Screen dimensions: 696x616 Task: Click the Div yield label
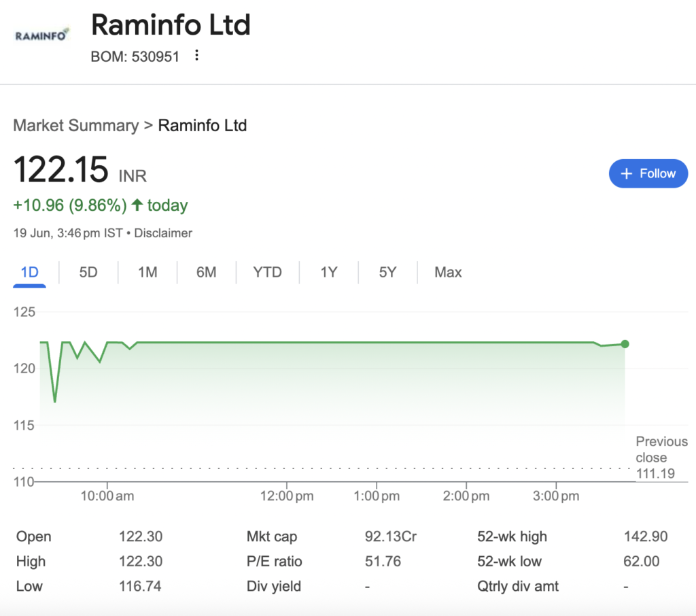click(x=274, y=586)
